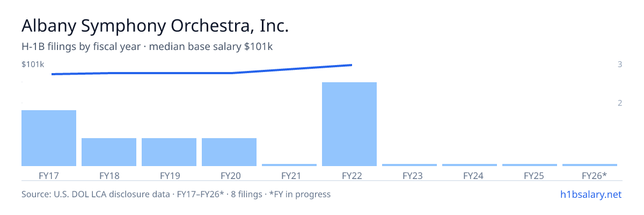Select the FY20 filings bar

coord(229,152)
